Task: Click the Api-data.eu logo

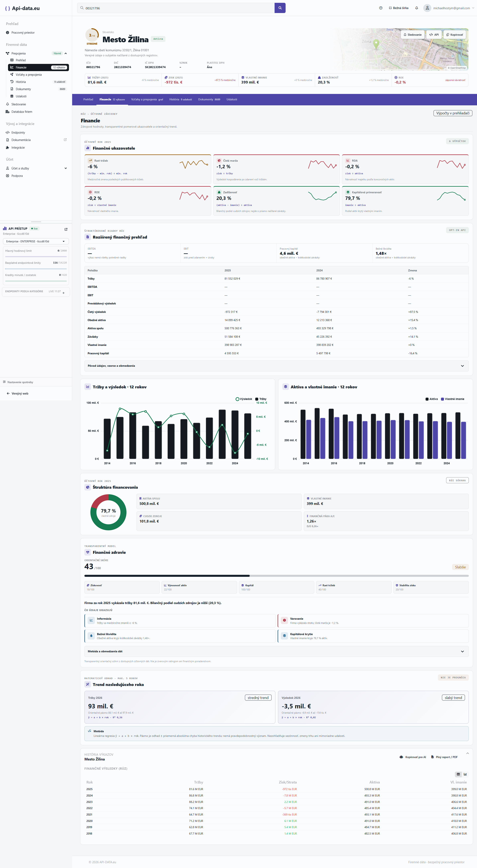Action: (x=23, y=8)
